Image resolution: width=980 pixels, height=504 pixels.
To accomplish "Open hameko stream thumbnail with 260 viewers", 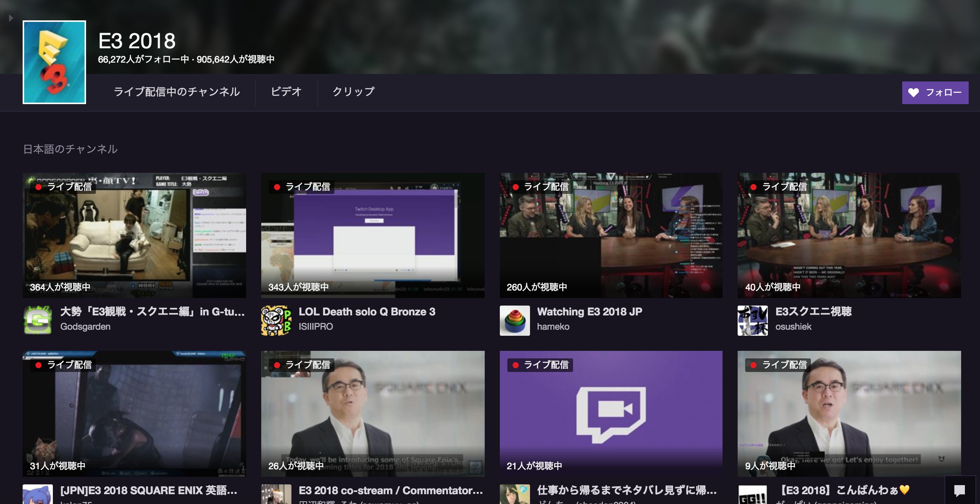I will pyautogui.click(x=611, y=235).
